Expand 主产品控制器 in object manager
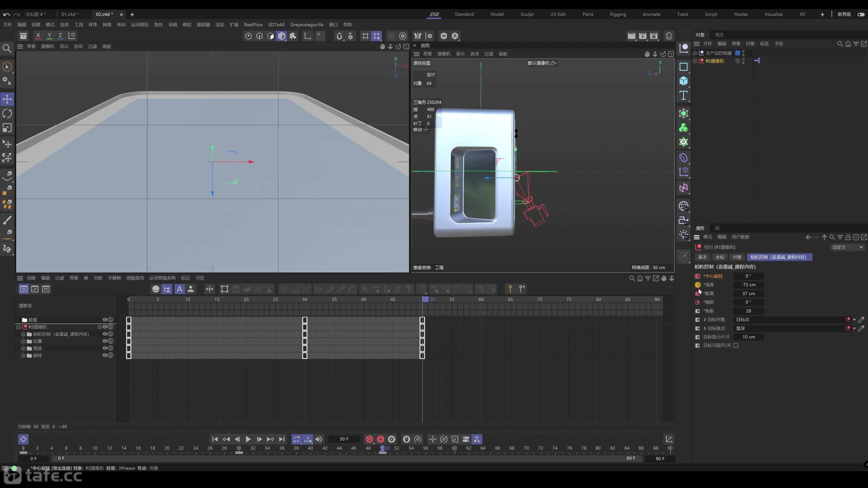This screenshot has width=868, height=488. point(695,53)
